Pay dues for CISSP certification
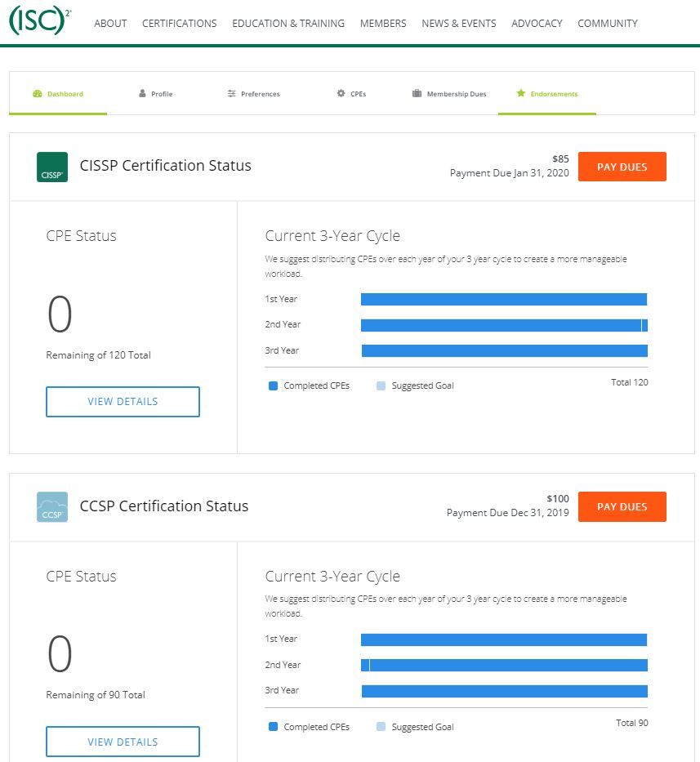The image size is (700, 762). 622,167
